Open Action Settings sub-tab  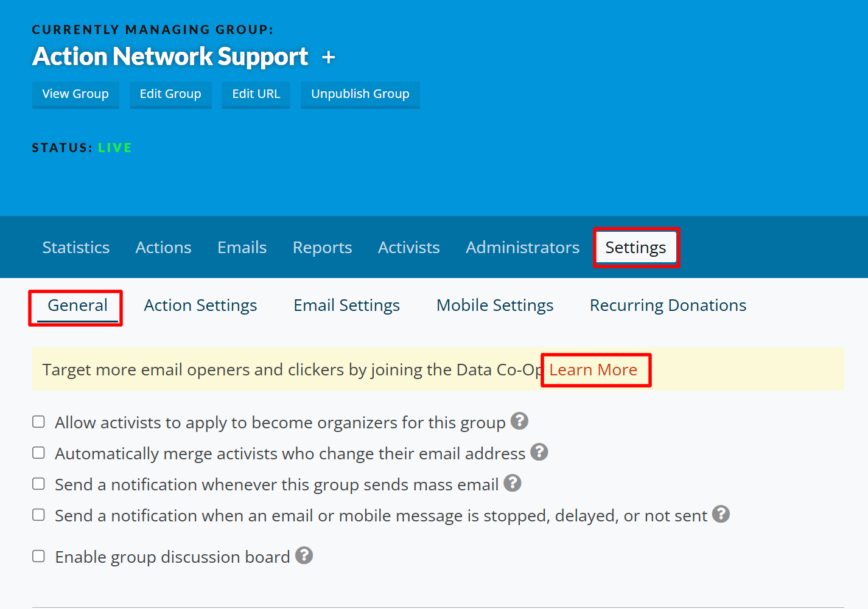(x=201, y=305)
